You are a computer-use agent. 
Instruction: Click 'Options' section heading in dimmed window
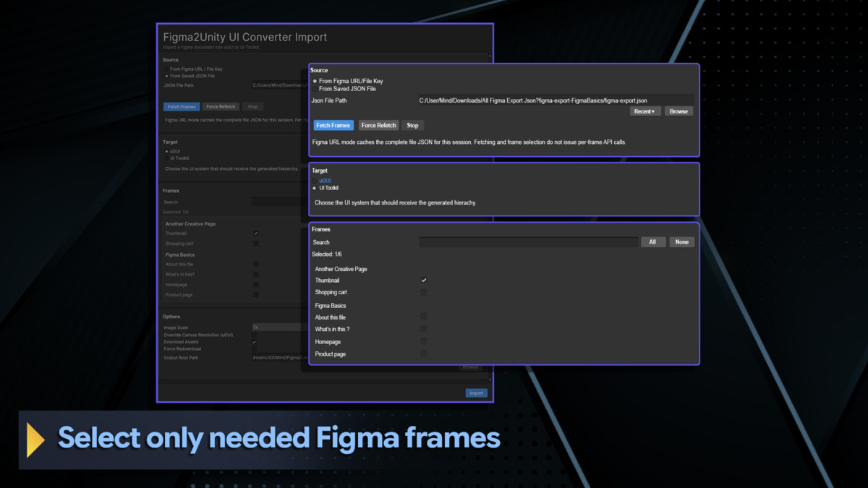pyautogui.click(x=171, y=317)
